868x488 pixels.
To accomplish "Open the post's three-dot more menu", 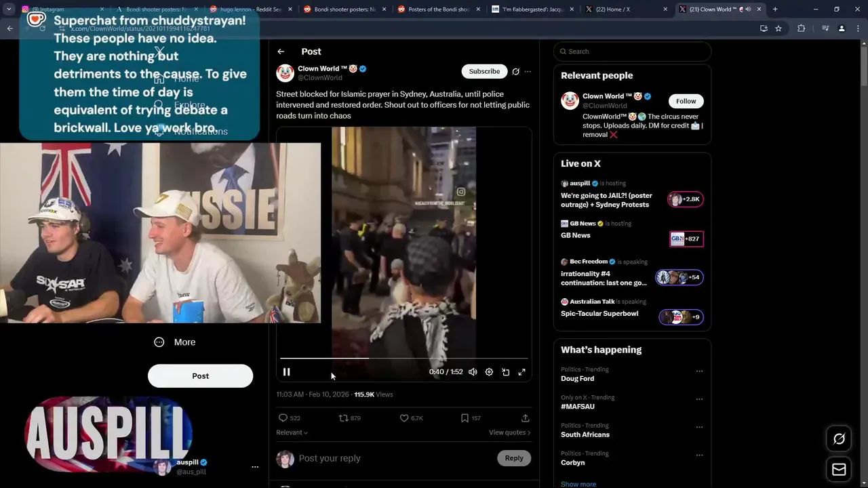I will click(x=528, y=71).
